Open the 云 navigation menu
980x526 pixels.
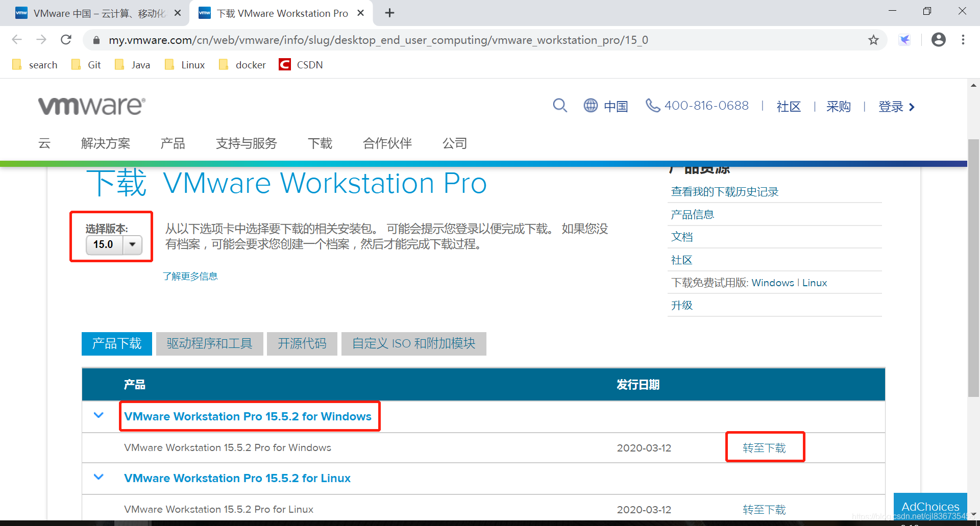coord(44,143)
